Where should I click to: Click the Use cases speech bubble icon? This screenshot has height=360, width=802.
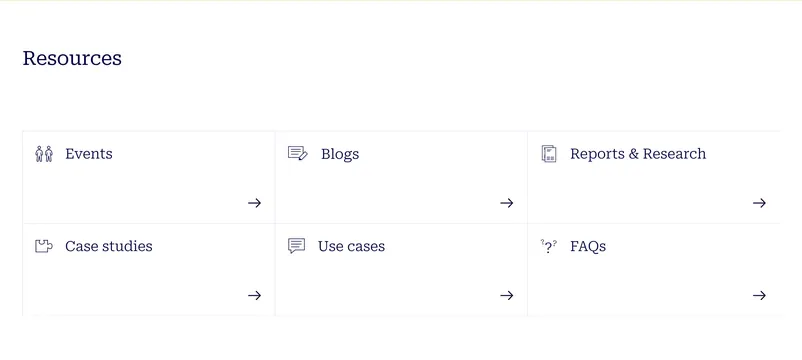click(297, 246)
